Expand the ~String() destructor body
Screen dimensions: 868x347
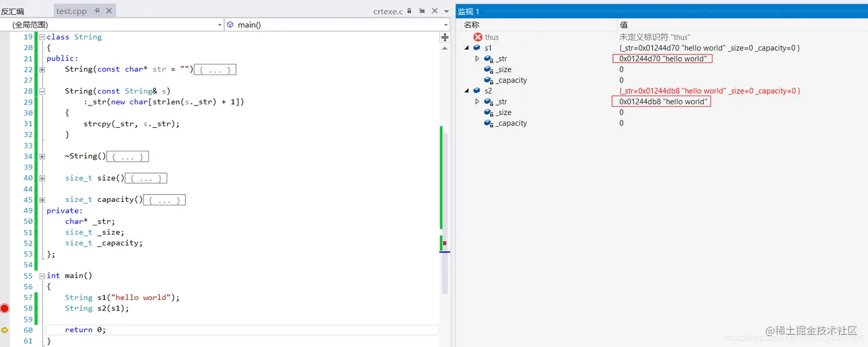click(42, 156)
